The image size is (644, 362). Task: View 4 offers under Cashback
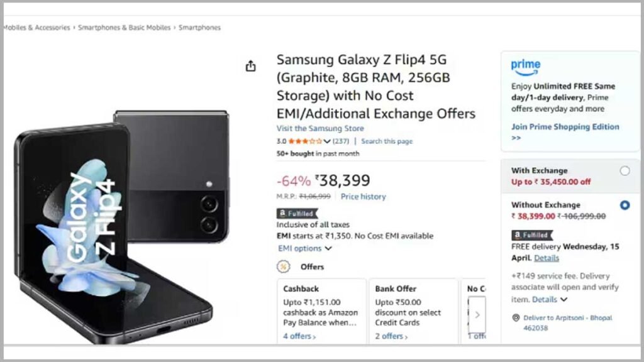(299, 336)
